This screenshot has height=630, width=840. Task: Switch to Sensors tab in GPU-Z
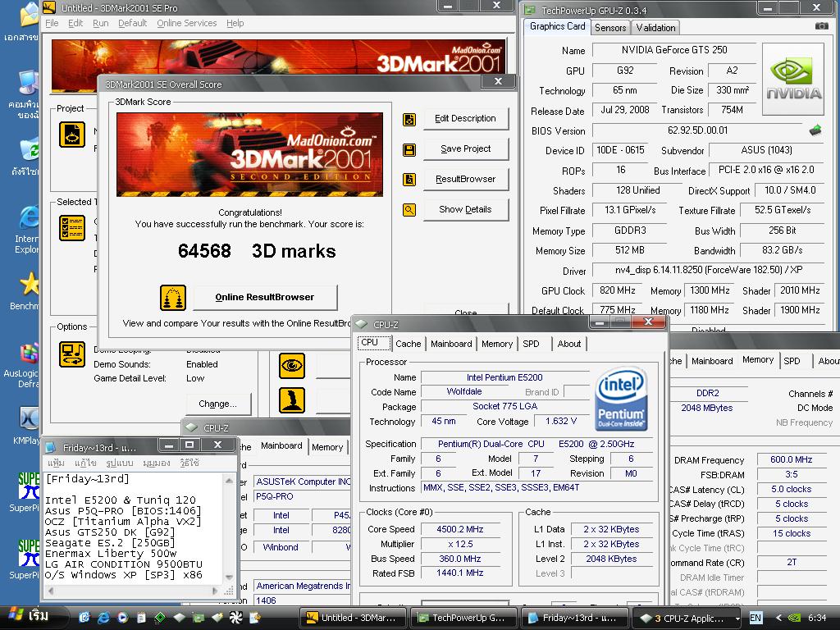tap(610, 28)
